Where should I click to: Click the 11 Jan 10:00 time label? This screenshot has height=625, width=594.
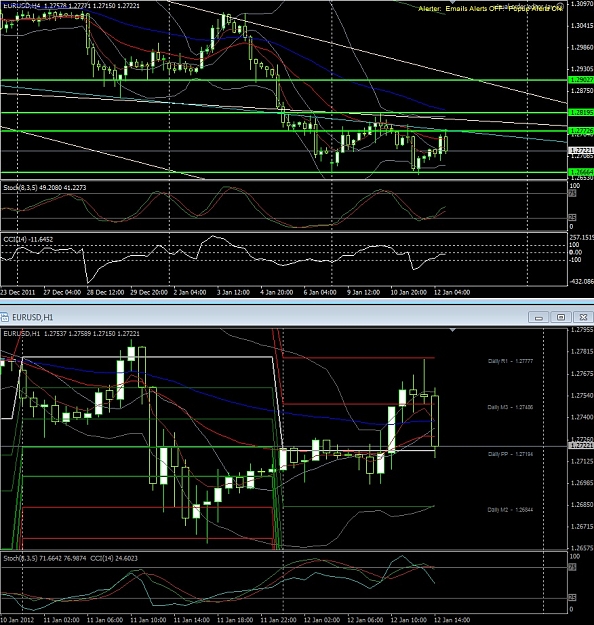[x=148, y=620]
